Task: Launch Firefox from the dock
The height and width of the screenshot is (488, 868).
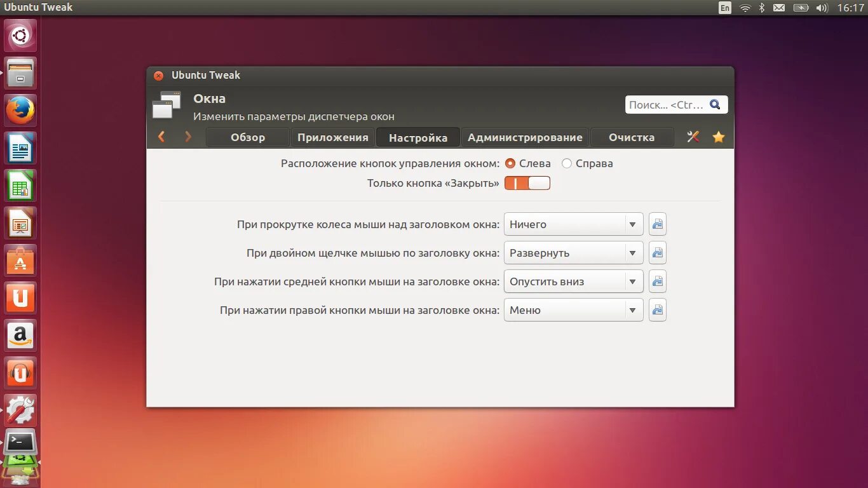Action: click(x=20, y=111)
